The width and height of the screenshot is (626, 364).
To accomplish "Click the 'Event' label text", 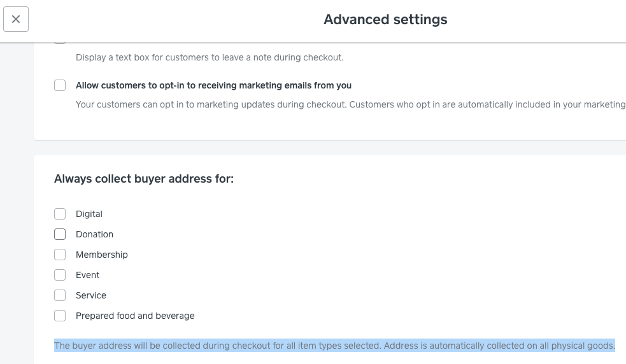I will click(88, 275).
